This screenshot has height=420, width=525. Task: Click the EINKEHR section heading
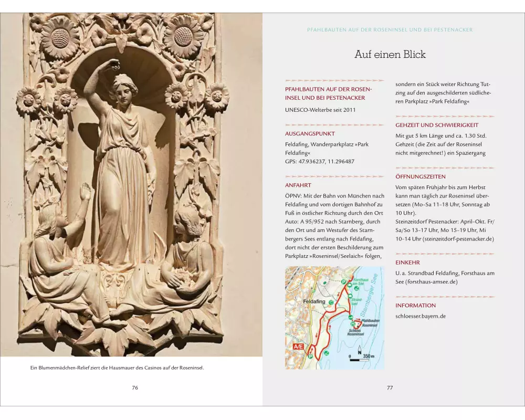pos(407,262)
